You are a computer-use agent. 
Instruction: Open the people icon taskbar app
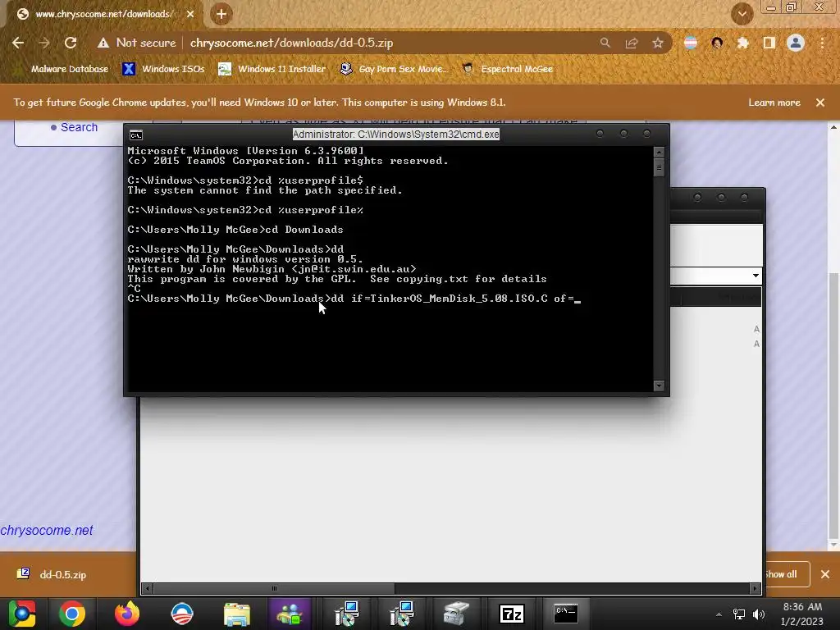coord(290,614)
